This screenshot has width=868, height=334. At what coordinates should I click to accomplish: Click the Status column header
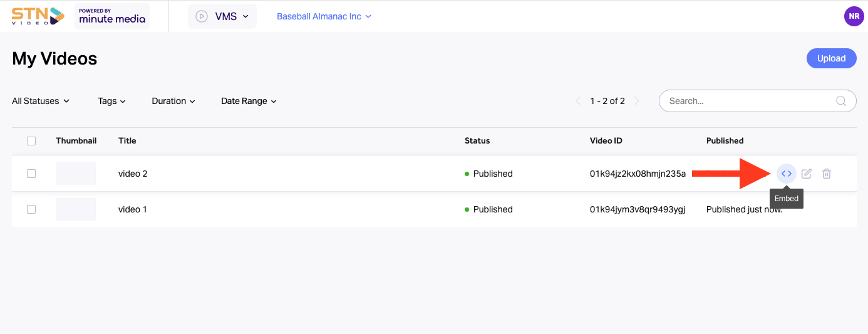(477, 141)
